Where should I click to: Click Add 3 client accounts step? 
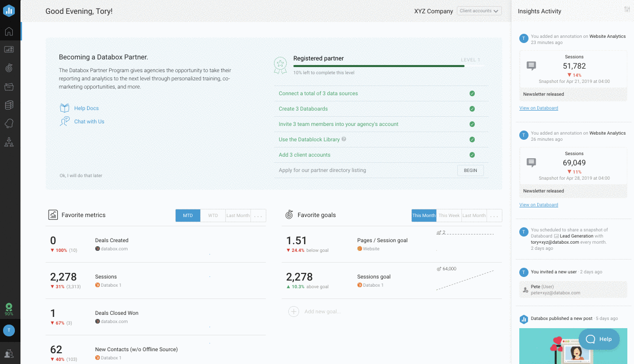pyautogui.click(x=304, y=155)
